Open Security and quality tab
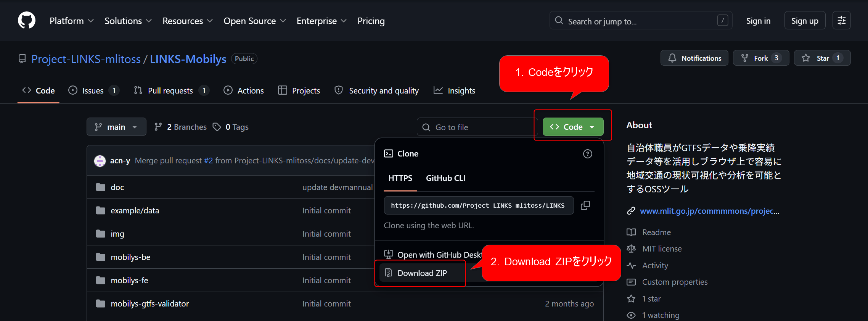 click(376, 90)
